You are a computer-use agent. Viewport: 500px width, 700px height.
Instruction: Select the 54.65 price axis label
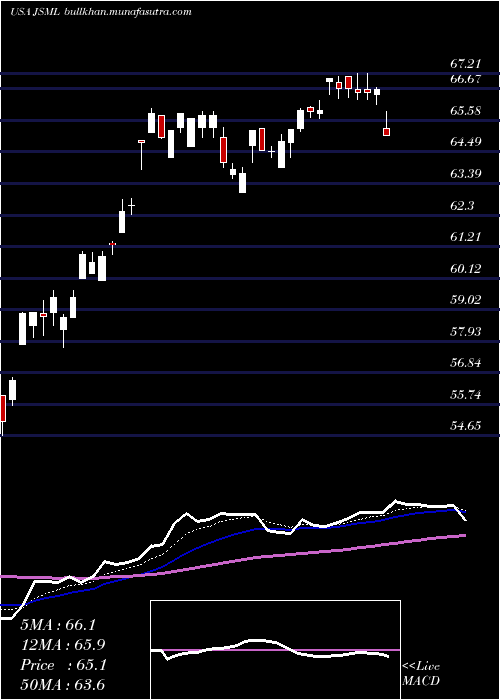pos(465,425)
